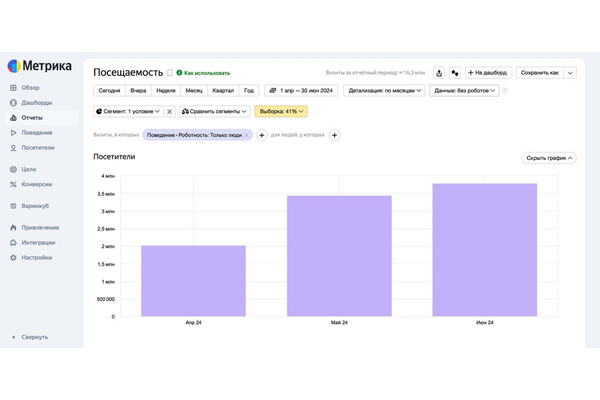Remove the Роботность: Только люди condition
The width and height of the screenshot is (600, 400).
(247, 135)
